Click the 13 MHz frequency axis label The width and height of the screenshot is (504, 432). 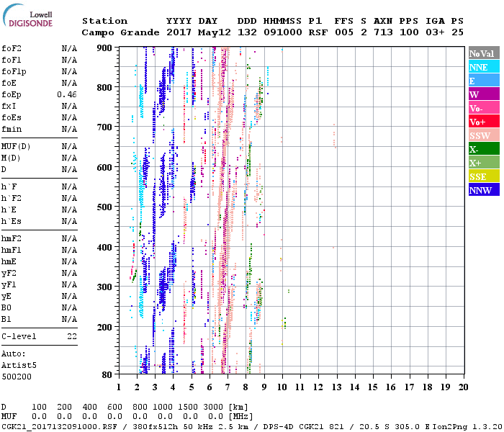(336, 387)
